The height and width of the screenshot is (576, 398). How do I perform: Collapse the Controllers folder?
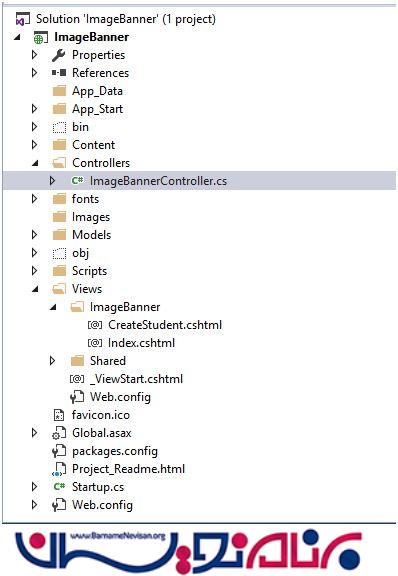click(x=35, y=163)
